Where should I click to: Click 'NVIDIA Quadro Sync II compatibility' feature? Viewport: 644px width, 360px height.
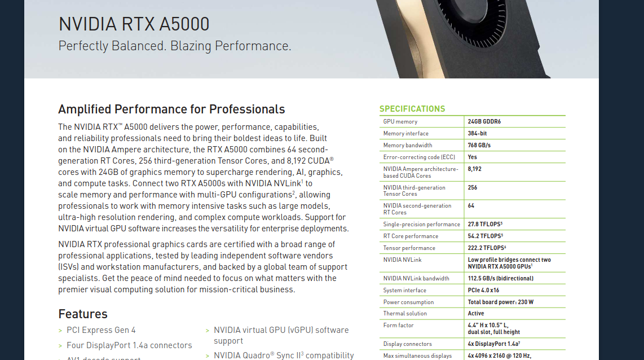click(284, 355)
